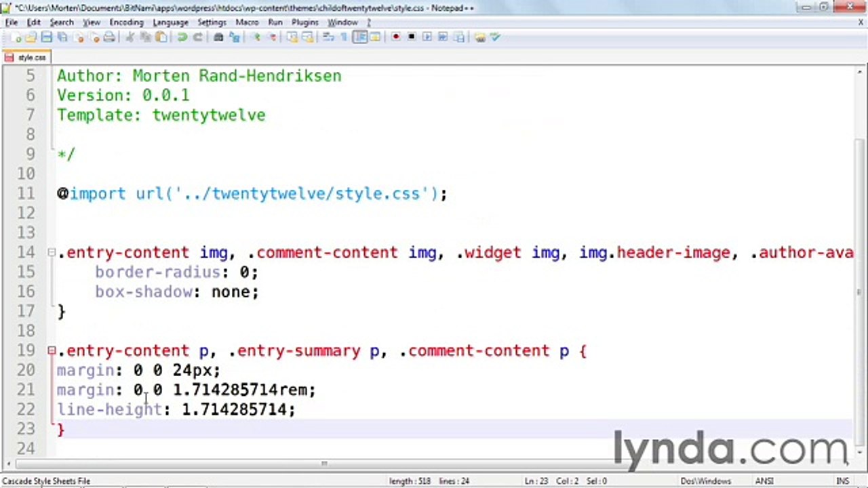The height and width of the screenshot is (488, 868).
Task: Open the File menu
Action: point(12,22)
